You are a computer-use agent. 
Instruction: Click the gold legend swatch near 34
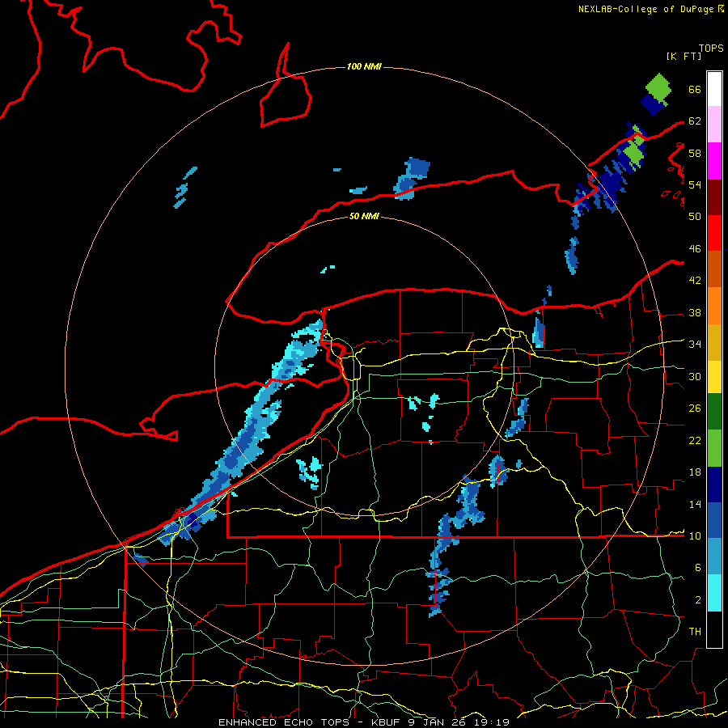[714, 342]
